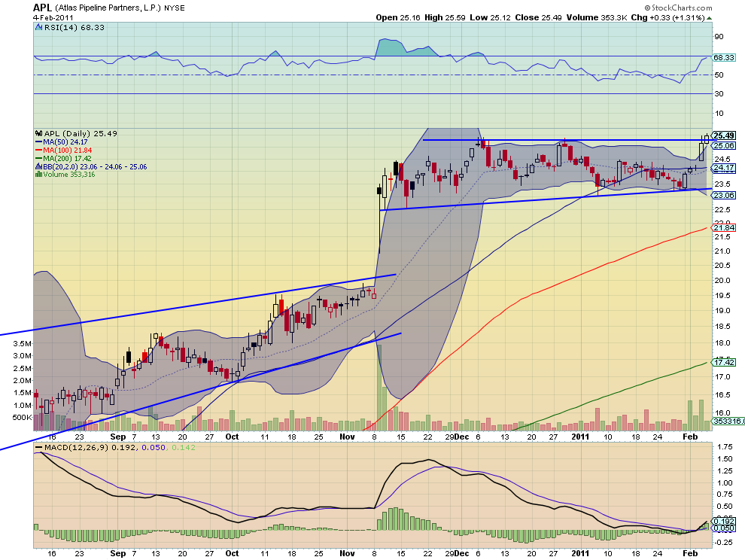This screenshot has height=560, width=745.
Task: Click the RSI 90 axis label
Action: (719, 37)
